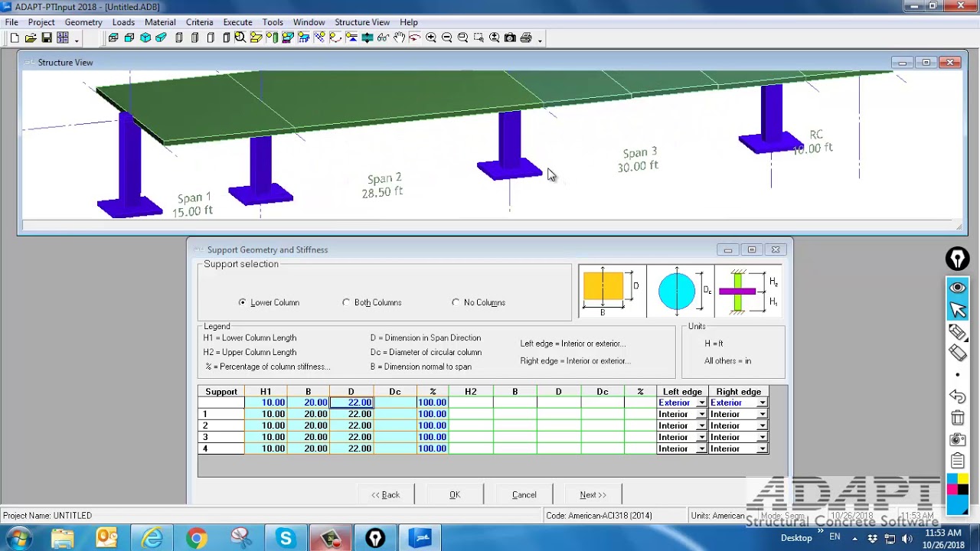Click the trash can icon on the annotation bar

click(x=958, y=418)
